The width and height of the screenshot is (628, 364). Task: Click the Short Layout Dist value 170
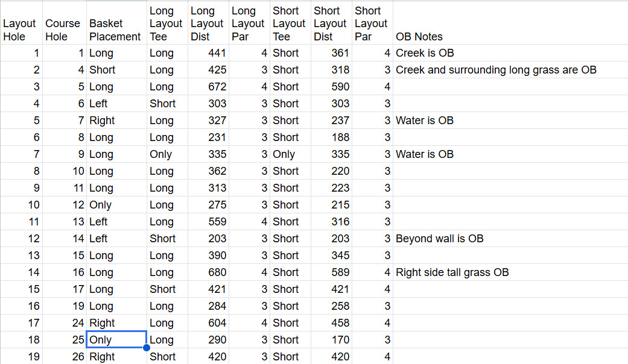click(331, 340)
